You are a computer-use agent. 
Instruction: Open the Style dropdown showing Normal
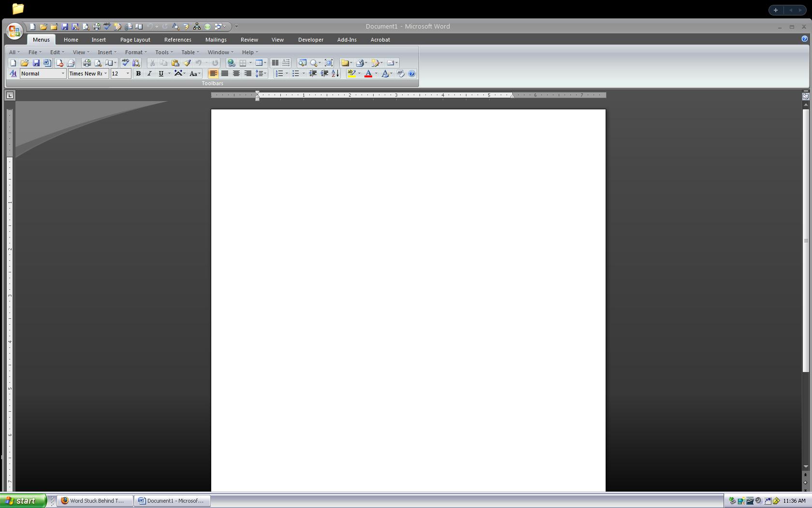(62, 74)
